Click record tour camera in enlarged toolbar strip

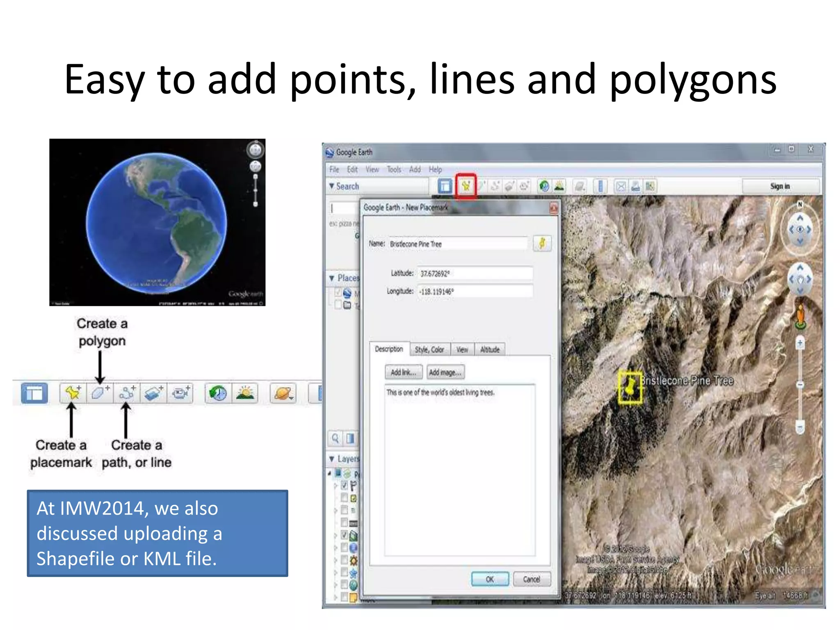click(180, 393)
